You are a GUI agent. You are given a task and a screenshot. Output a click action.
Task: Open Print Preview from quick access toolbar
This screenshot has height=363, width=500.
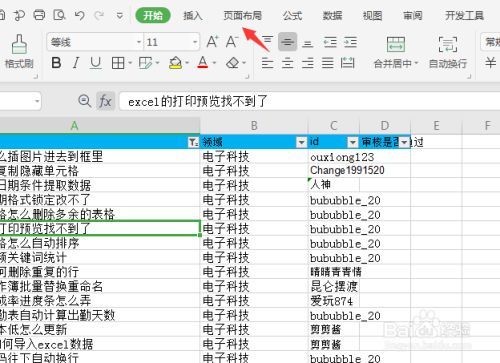pyautogui.click(x=60, y=15)
